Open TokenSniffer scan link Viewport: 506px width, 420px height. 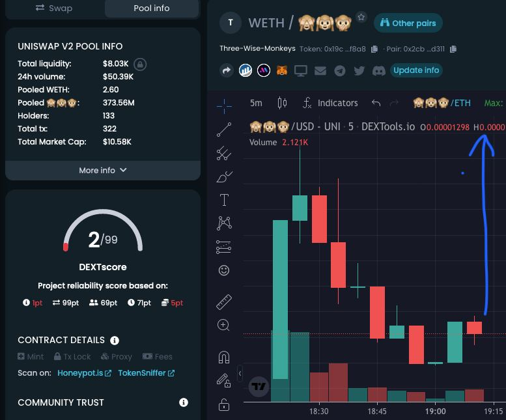pyautogui.click(x=146, y=373)
